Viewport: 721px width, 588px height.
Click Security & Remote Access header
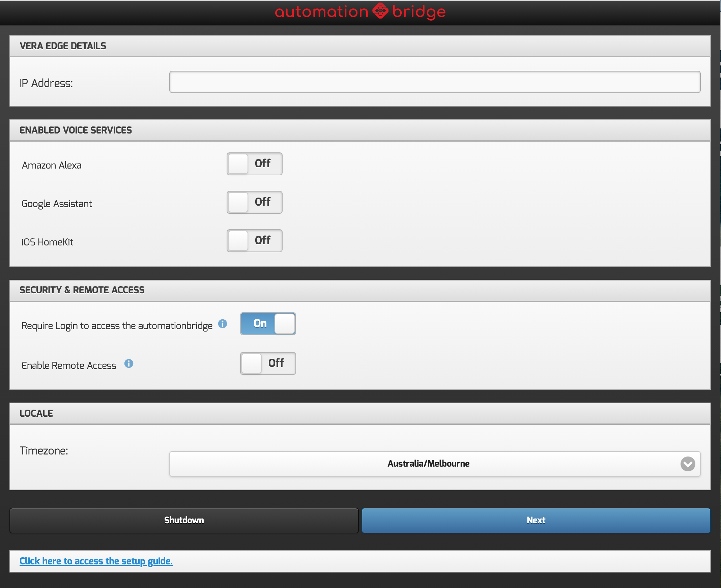coord(82,290)
